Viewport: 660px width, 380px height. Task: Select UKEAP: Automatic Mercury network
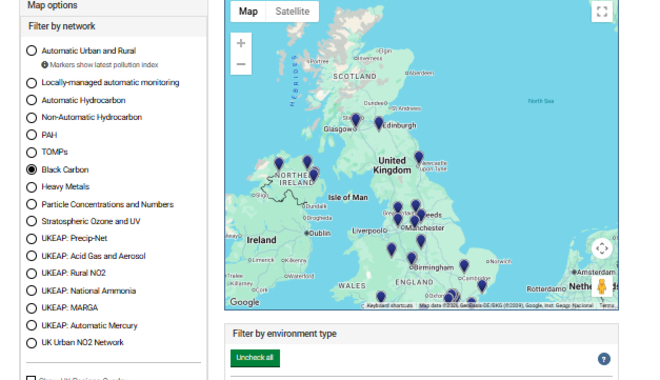coord(32,325)
